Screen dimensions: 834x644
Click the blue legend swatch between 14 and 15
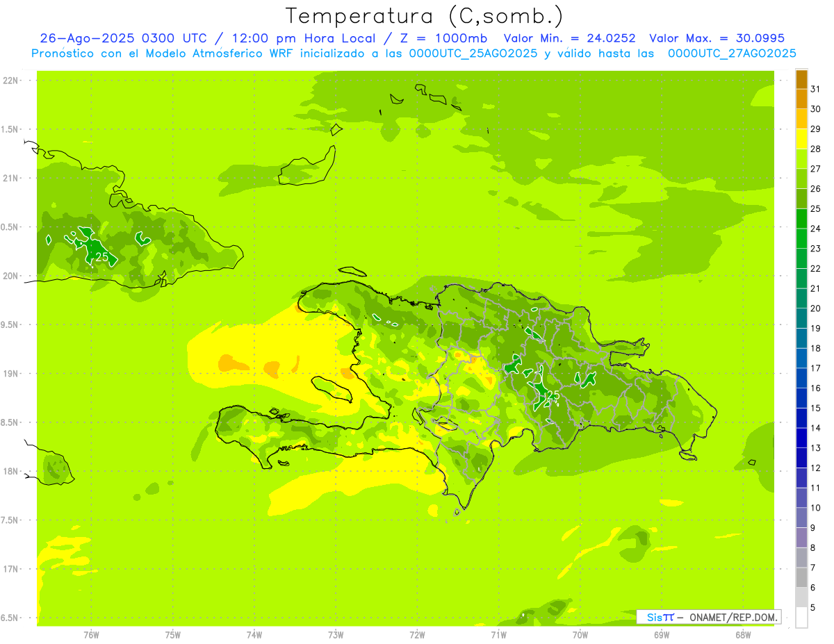[801, 418]
